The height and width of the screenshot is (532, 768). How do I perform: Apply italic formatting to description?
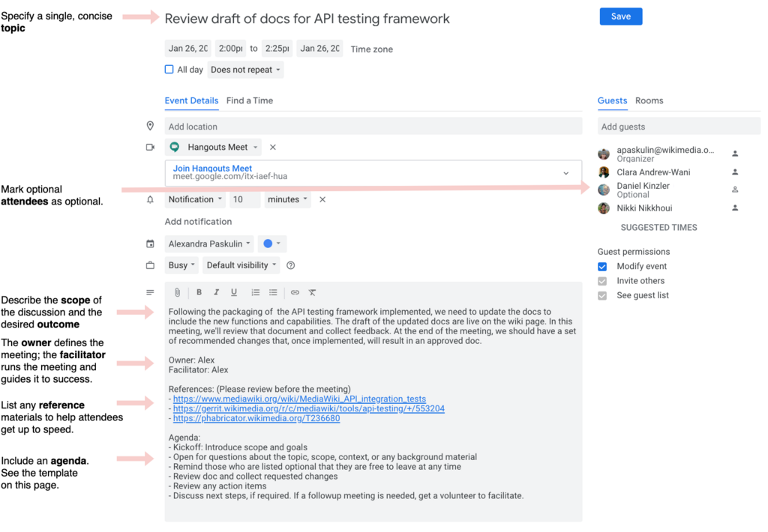216,292
